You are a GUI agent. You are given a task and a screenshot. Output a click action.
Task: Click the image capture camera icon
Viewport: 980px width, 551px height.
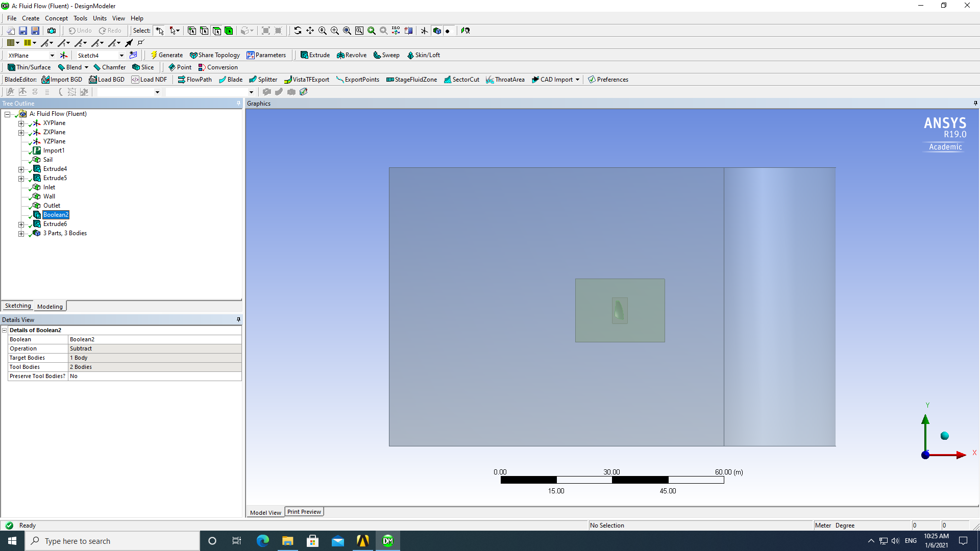pos(52,31)
